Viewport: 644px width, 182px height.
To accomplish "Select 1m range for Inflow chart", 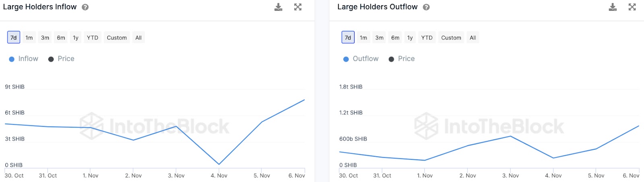I will (29, 37).
